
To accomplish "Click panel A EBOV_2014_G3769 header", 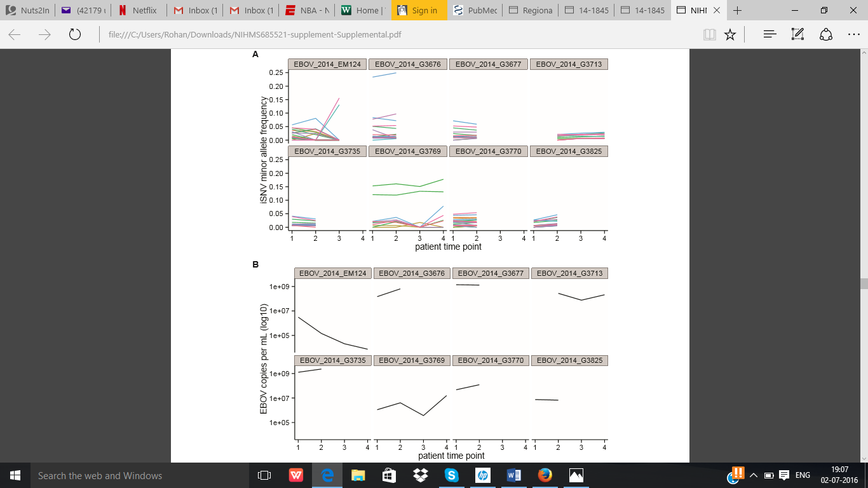I will click(x=409, y=151).
